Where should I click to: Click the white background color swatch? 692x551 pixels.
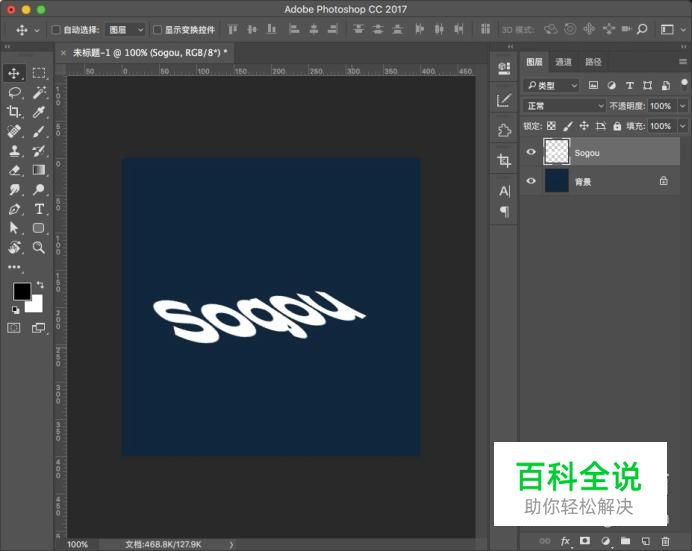click(x=36, y=305)
